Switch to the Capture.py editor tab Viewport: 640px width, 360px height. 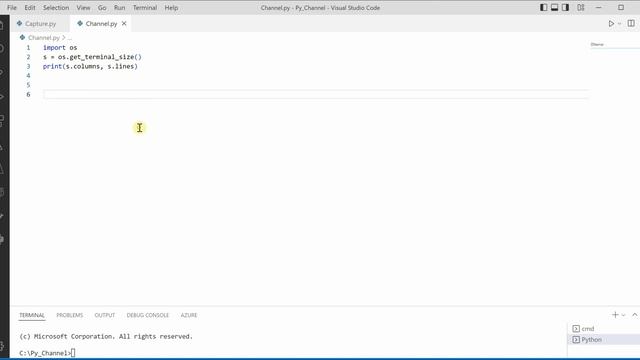[x=40, y=24]
